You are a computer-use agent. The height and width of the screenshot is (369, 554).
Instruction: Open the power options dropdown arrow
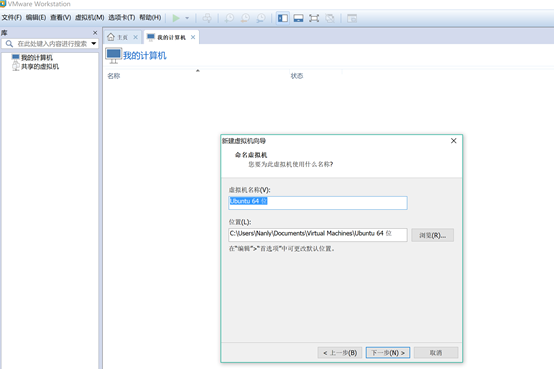[187, 18]
